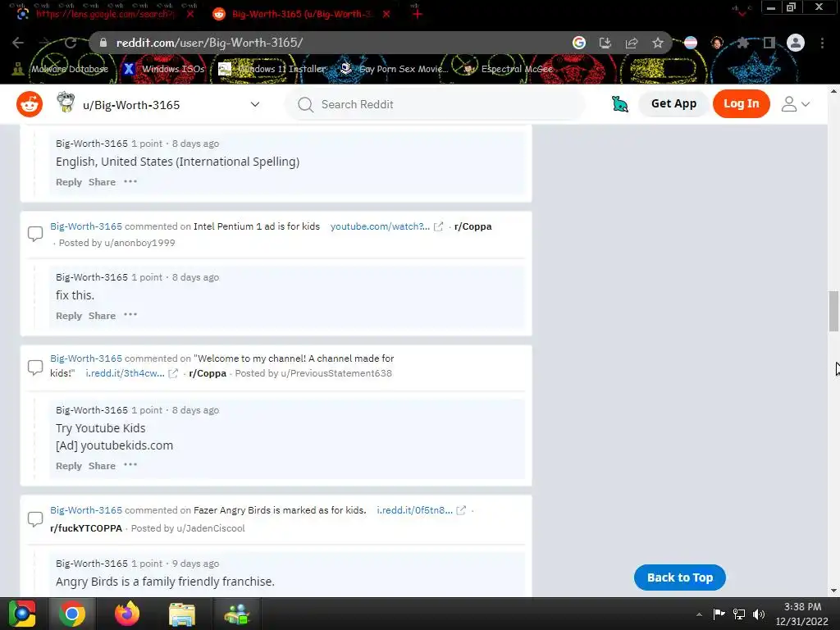Open the Espectral McGee bookmark
This screenshot has height=630, width=840.
pos(508,69)
